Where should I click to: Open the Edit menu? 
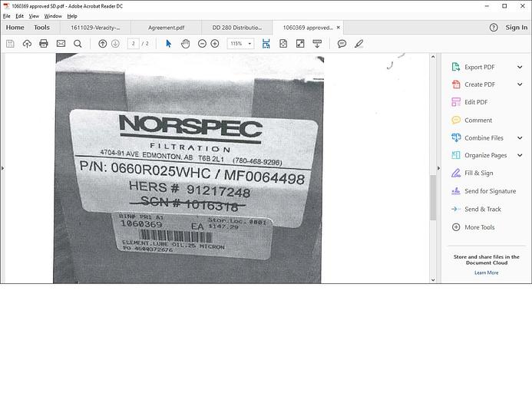click(x=20, y=16)
